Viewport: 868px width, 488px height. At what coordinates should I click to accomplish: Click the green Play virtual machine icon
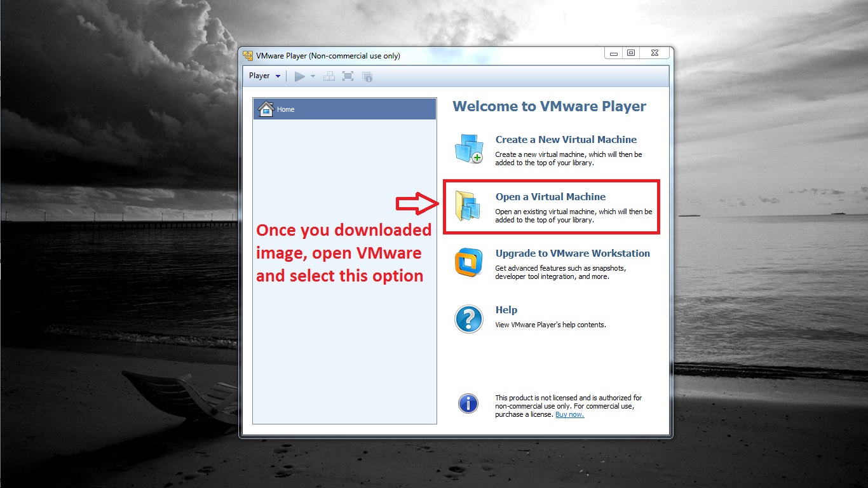[300, 76]
